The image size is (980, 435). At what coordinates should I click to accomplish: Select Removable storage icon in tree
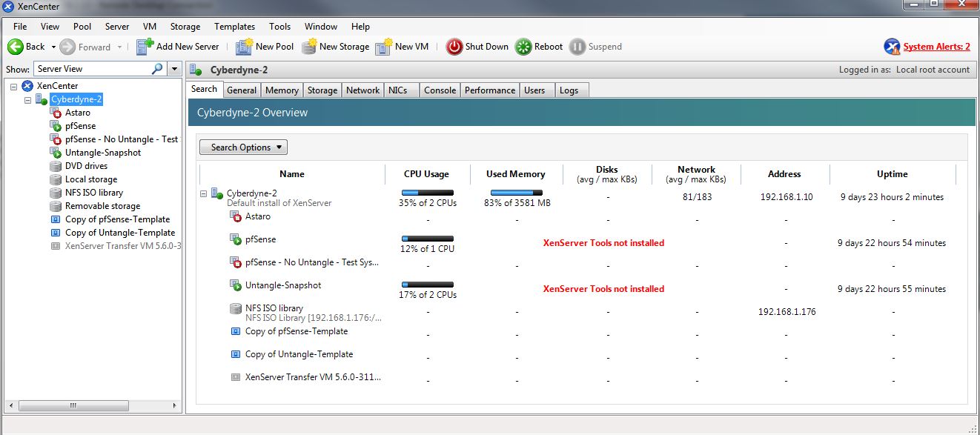click(56, 206)
